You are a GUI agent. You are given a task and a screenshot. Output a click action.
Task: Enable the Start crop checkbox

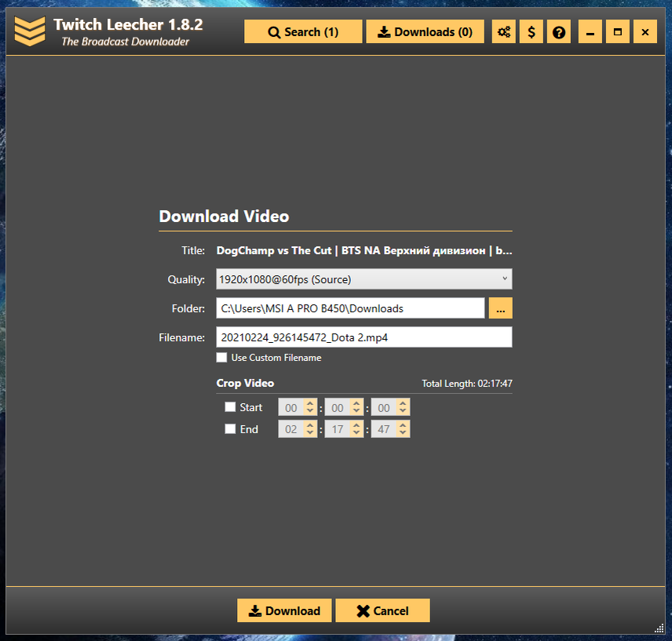(x=230, y=406)
